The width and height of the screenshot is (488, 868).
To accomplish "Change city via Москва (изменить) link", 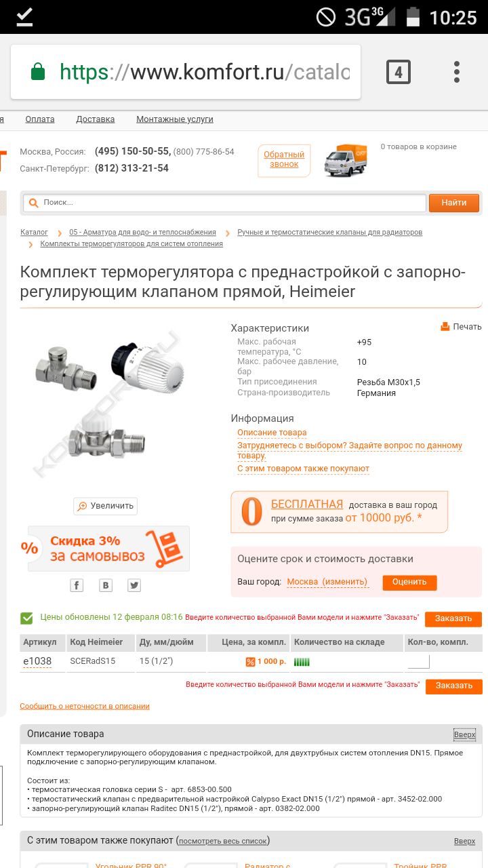I will [x=327, y=582].
